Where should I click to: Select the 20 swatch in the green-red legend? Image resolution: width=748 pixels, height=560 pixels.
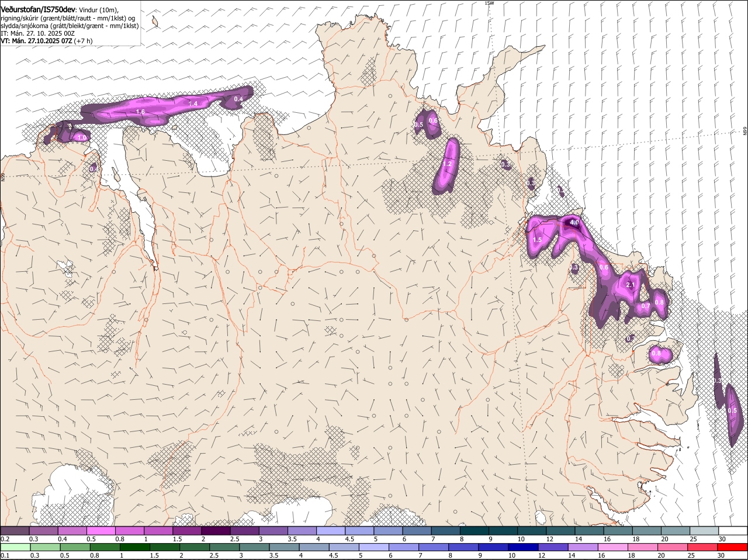tap(673, 548)
